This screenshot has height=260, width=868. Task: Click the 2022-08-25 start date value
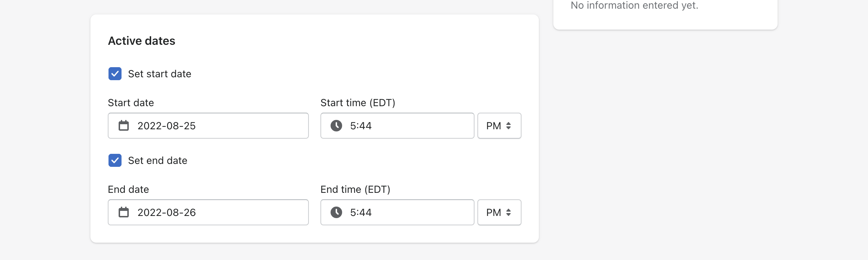click(166, 126)
